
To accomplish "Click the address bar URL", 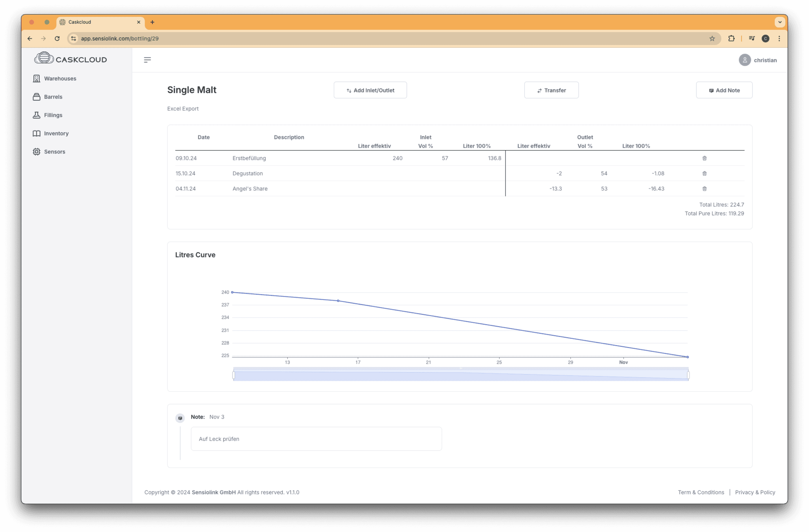I will 120,38.
